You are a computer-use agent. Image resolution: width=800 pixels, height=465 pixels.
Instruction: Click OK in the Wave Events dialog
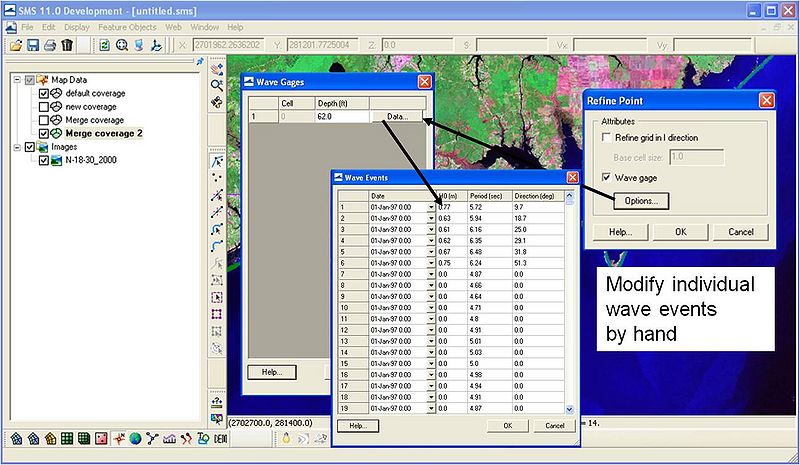click(508, 426)
